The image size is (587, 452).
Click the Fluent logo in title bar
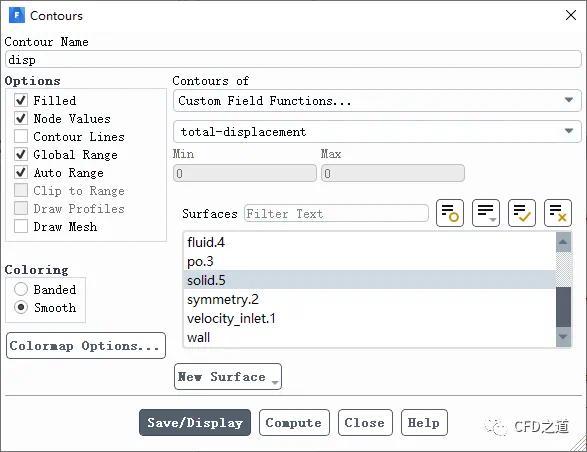pyautogui.click(x=16, y=15)
